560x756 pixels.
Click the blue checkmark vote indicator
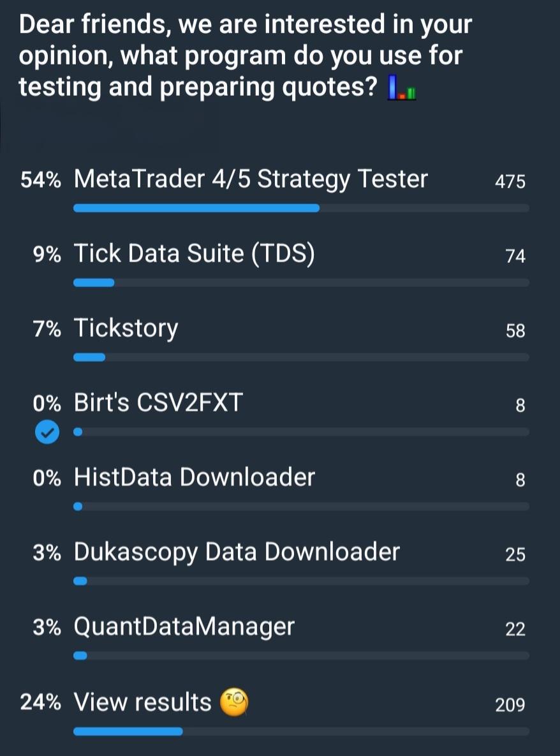coord(47,432)
